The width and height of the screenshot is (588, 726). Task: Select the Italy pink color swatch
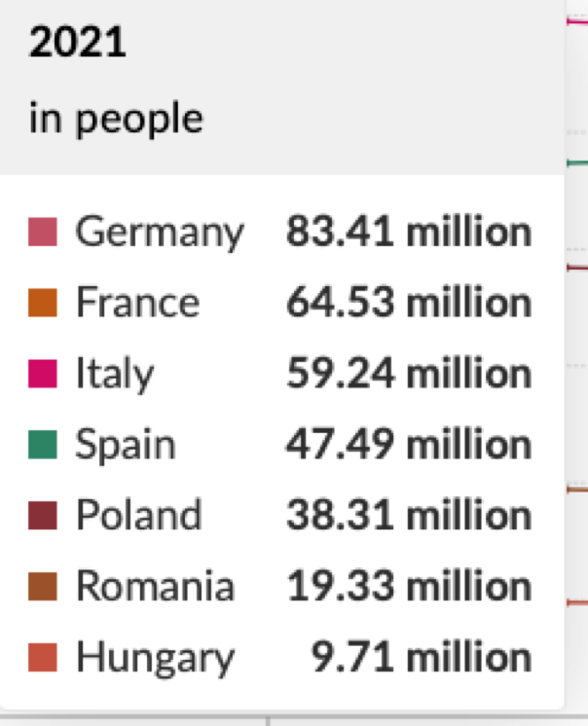[43, 374]
